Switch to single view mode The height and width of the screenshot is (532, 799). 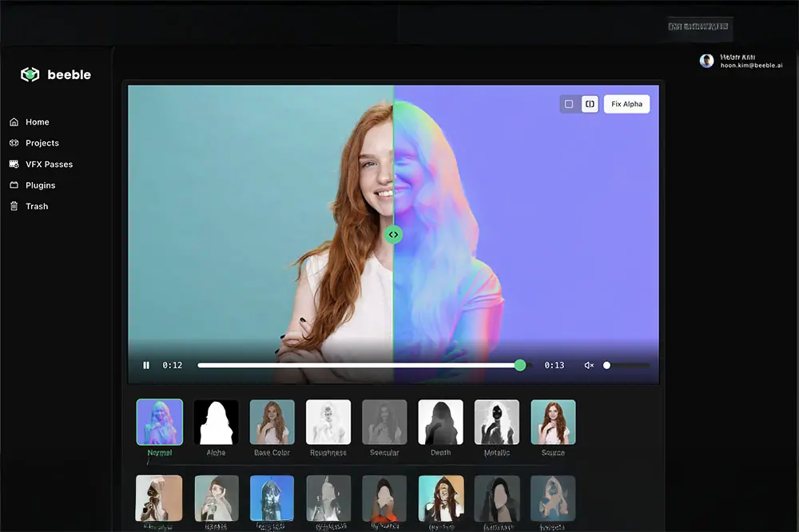569,104
